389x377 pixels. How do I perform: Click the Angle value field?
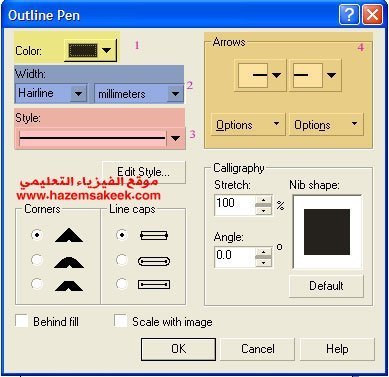pyautogui.click(x=235, y=256)
